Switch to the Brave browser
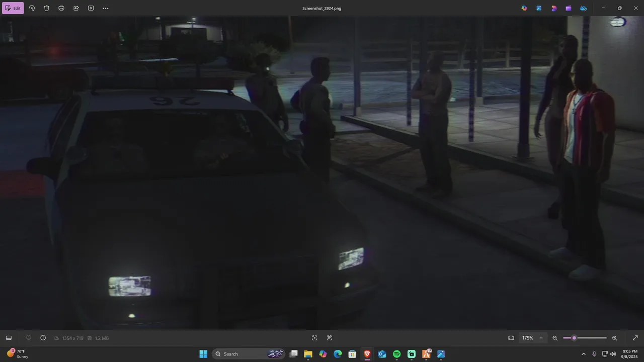 [367, 354]
